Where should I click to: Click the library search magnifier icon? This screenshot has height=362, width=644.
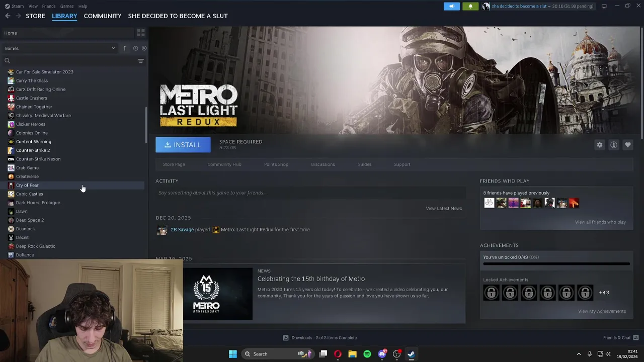7,61
